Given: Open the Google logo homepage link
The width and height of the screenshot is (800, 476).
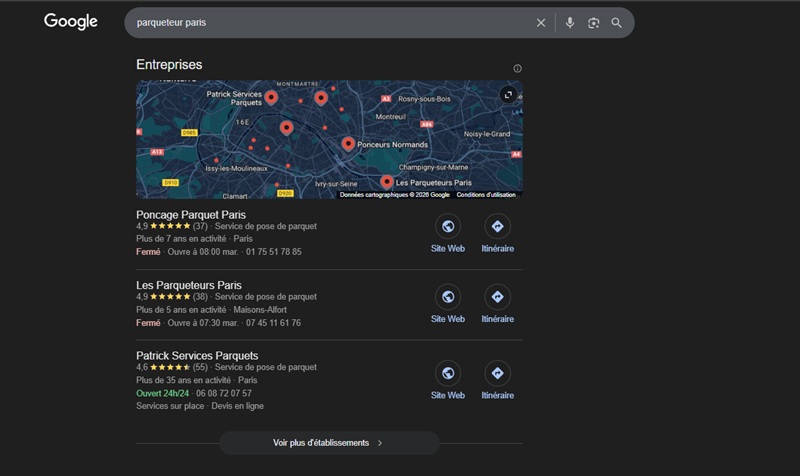Looking at the screenshot, I should point(71,21).
